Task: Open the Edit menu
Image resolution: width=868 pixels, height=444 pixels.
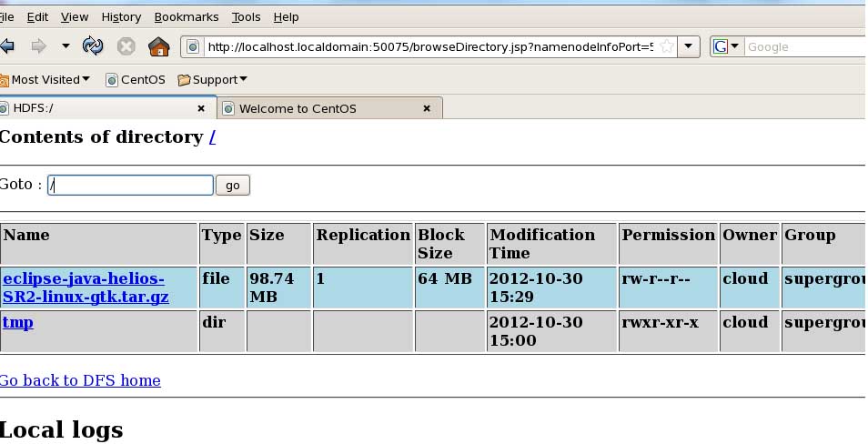Action: click(37, 17)
